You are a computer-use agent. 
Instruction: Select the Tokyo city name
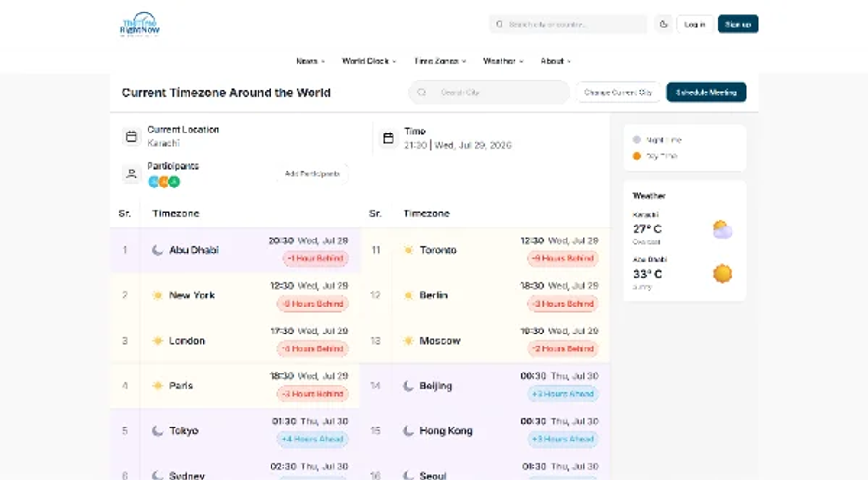184,431
